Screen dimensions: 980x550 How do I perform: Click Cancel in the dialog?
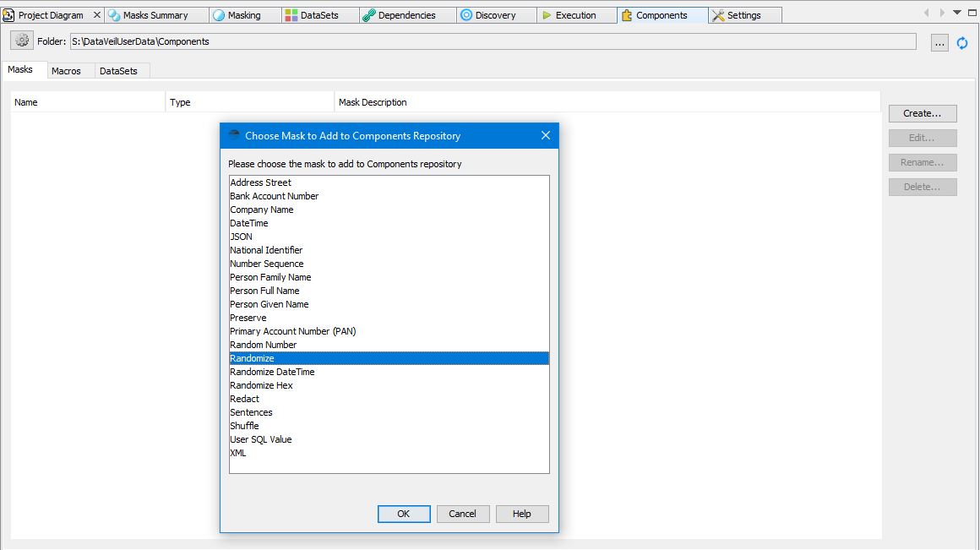point(462,514)
